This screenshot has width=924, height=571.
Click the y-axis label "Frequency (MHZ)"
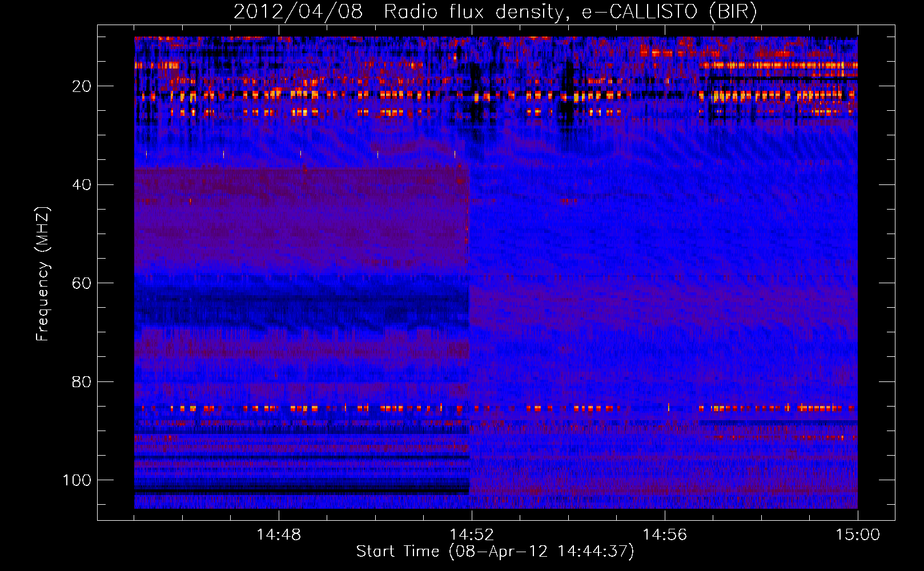pyautogui.click(x=43, y=274)
